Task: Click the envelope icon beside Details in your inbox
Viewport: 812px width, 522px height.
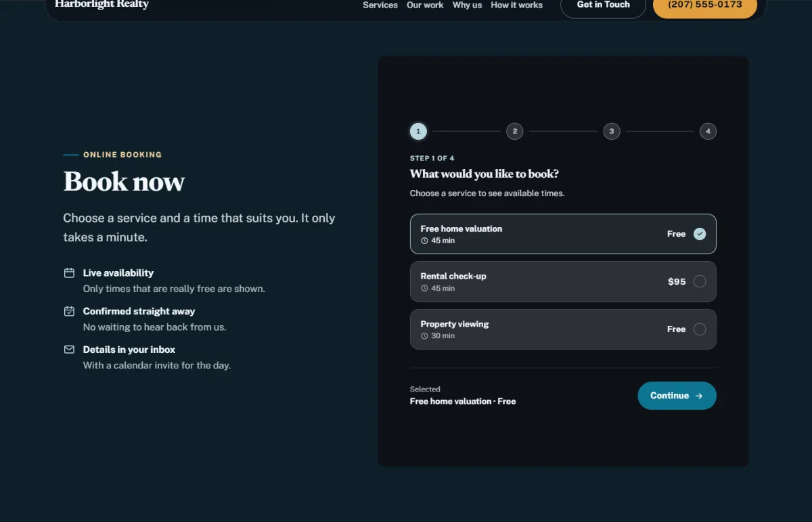Action: (x=69, y=350)
